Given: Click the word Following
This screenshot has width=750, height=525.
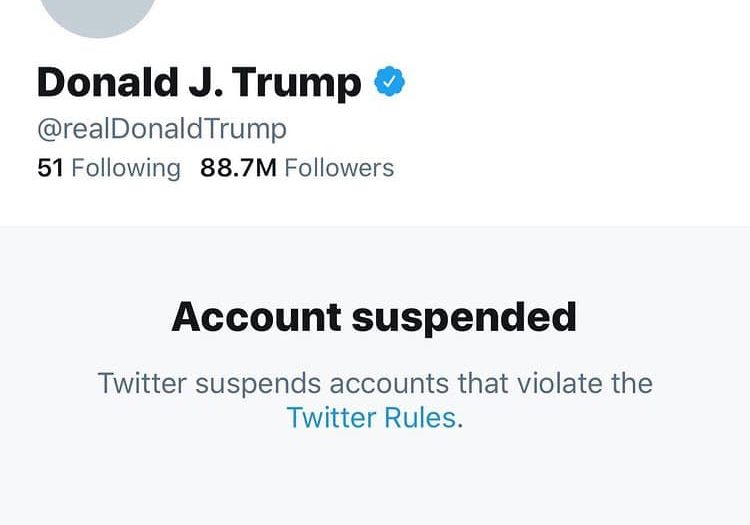Looking at the screenshot, I should 126,167.
